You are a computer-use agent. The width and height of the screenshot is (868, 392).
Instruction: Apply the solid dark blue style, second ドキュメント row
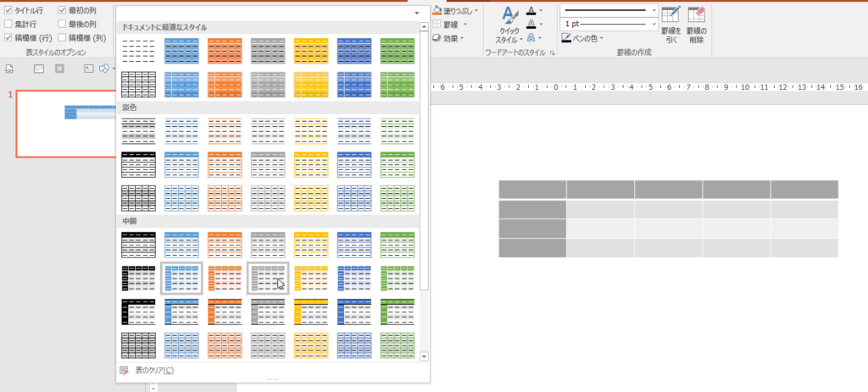(x=354, y=85)
